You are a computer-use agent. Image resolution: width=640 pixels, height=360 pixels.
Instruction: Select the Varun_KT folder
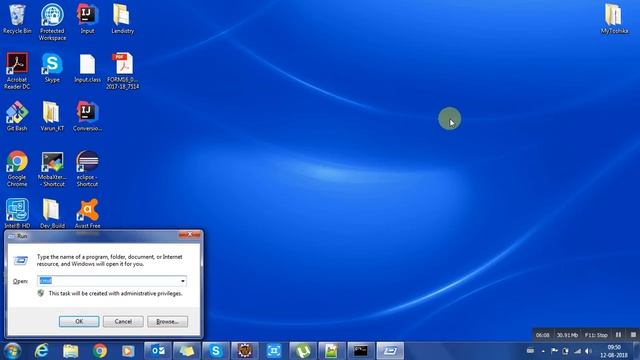[x=52, y=116]
